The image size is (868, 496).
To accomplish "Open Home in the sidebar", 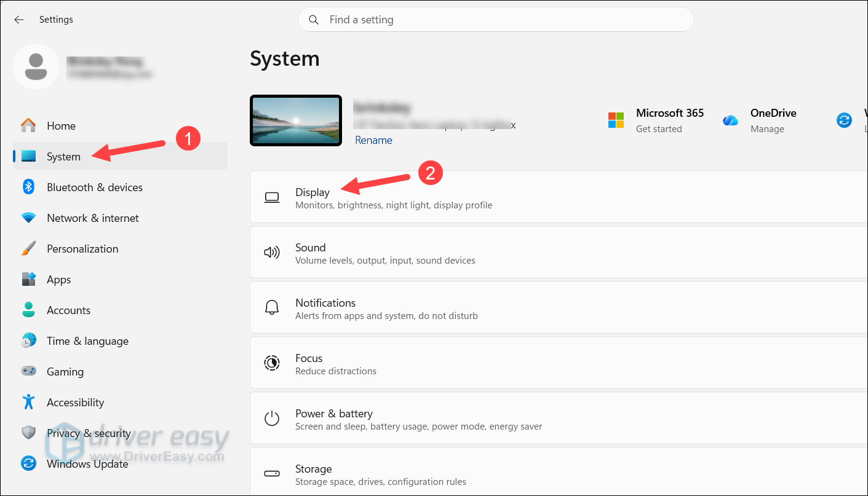I will point(121,125).
